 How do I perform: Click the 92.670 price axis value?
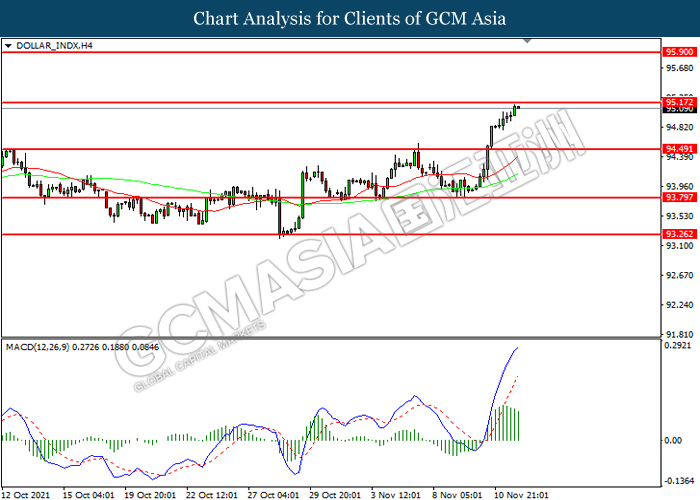(679, 275)
